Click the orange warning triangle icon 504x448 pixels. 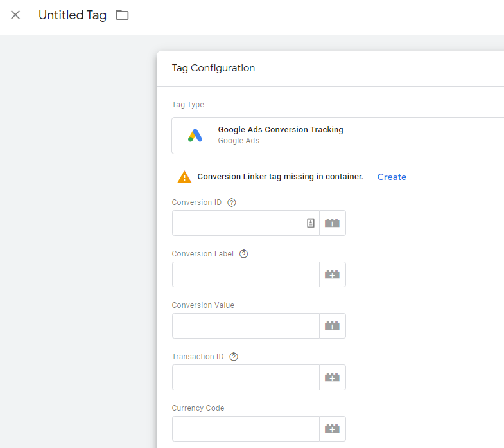click(184, 177)
